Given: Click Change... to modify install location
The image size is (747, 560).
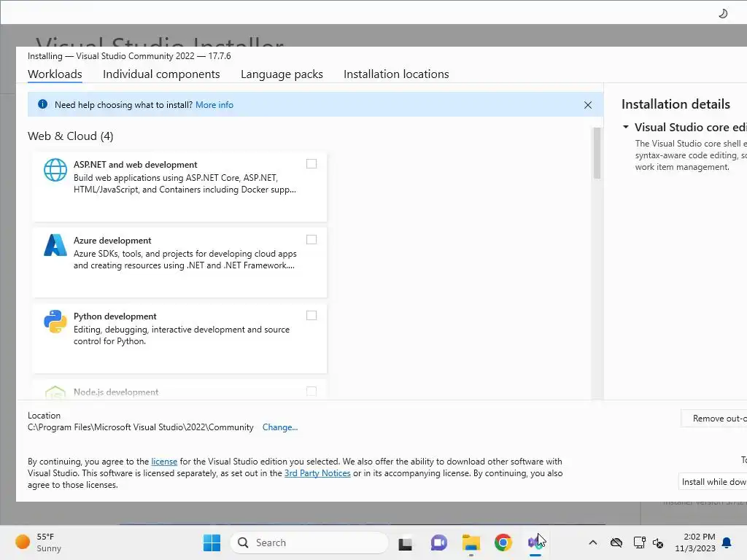Looking at the screenshot, I should [280, 427].
